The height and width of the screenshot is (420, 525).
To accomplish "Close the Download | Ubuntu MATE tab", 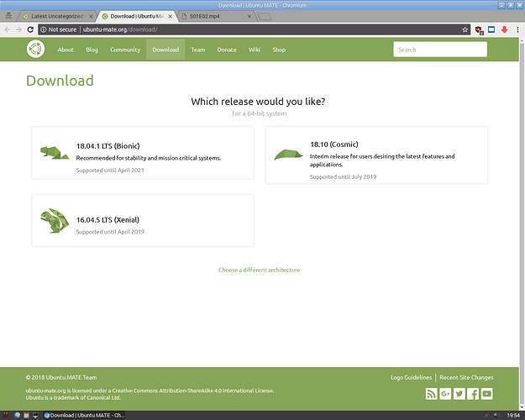I will pos(170,16).
